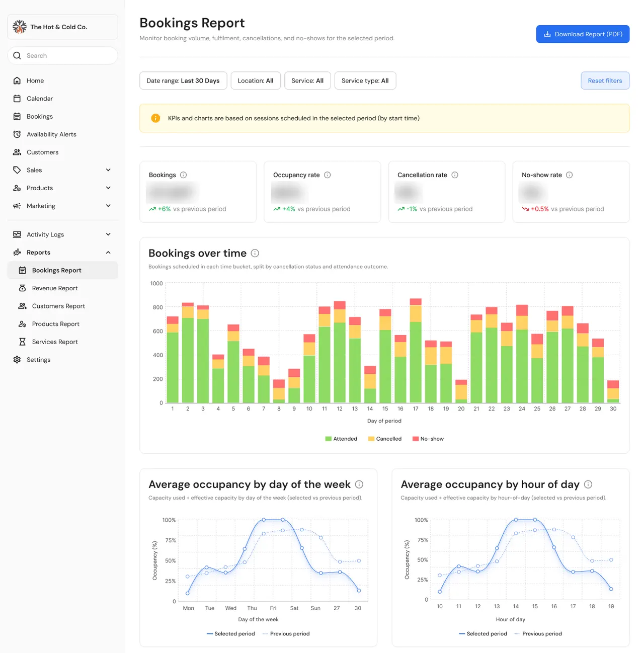644x653 pixels.
Task: Click the Products icon in sidebar
Action: tap(17, 188)
